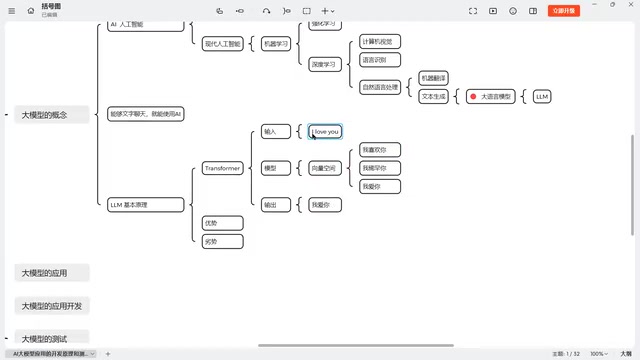Open the sticker and marker panel
The width and height of the screenshot is (640, 360).
click(513, 11)
